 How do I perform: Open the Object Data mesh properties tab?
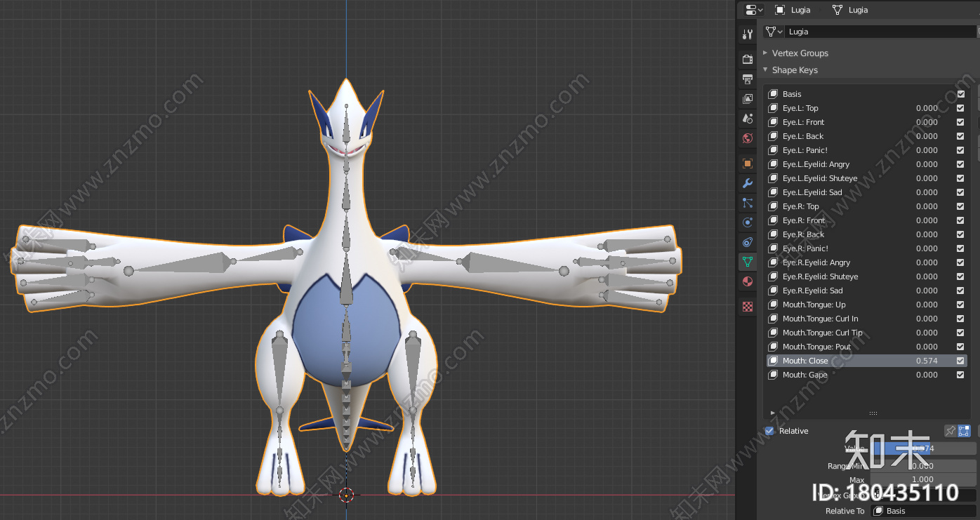pyautogui.click(x=748, y=262)
